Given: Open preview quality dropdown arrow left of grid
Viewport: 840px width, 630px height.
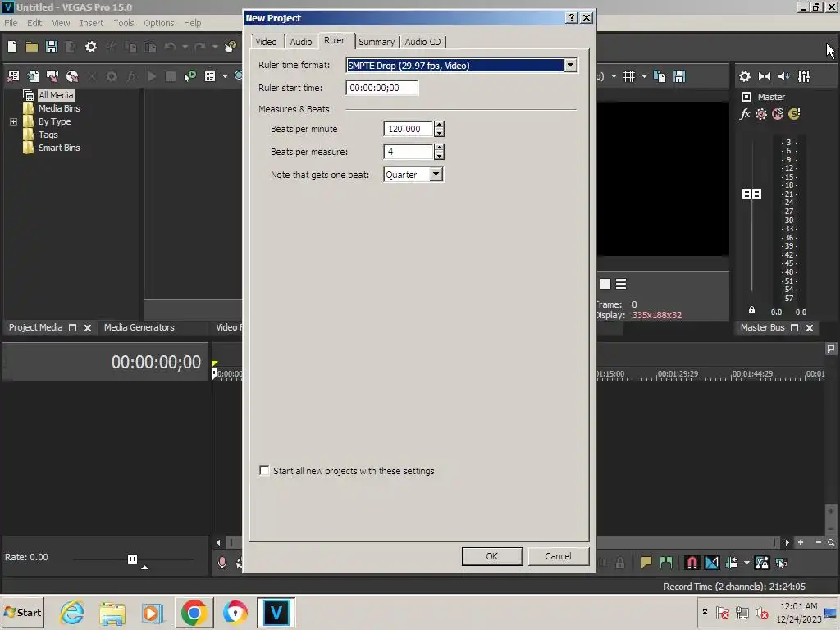Looking at the screenshot, I should click(614, 76).
